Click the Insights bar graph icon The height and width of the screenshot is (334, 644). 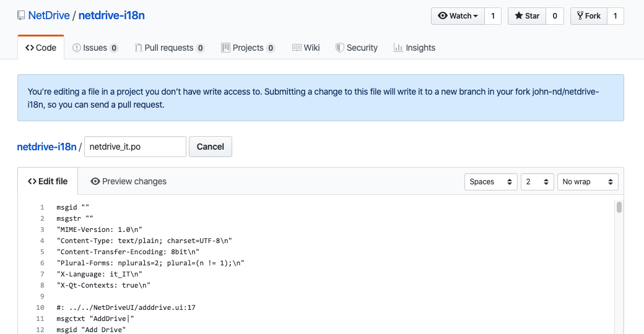click(398, 48)
